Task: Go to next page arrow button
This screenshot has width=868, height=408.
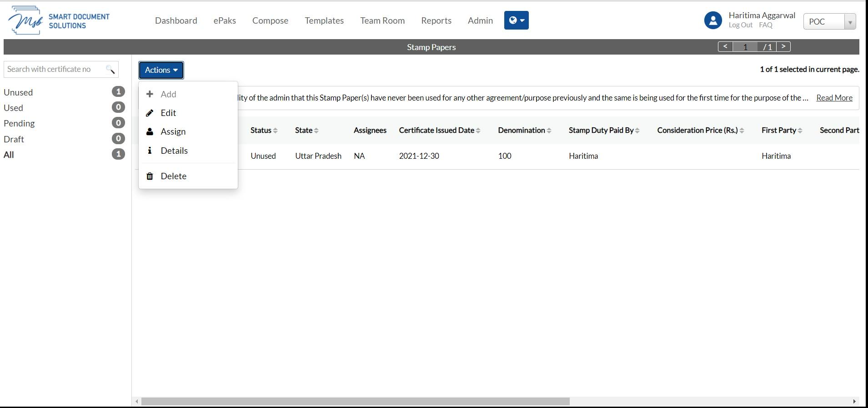Action: pos(783,46)
